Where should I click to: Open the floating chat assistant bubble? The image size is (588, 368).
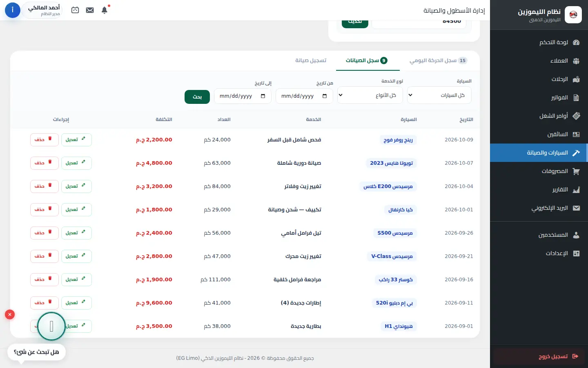pyautogui.click(x=51, y=326)
